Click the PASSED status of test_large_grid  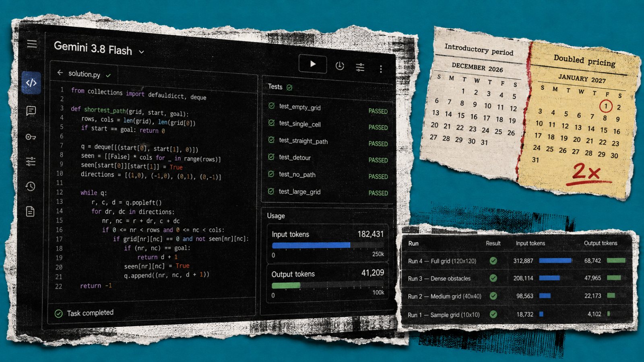pyautogui.click(x=378, y=193)
